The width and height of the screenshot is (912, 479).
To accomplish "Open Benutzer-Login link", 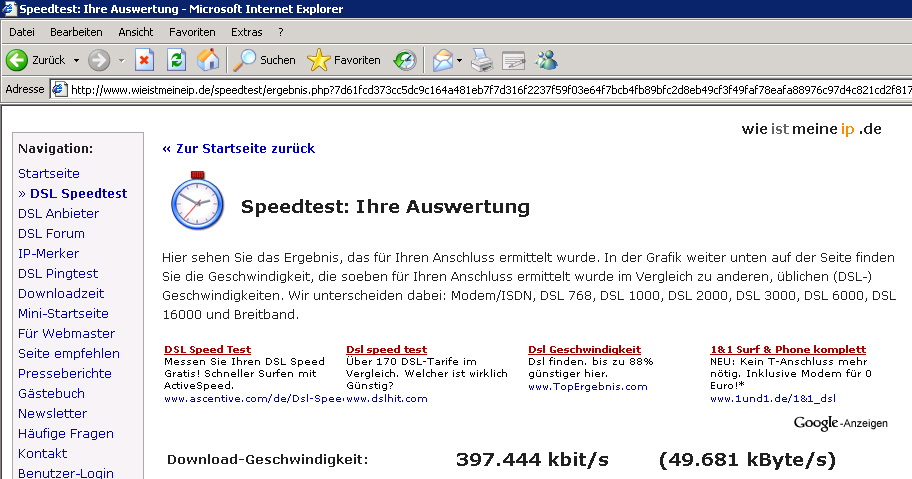I will [x=66, y=473].
